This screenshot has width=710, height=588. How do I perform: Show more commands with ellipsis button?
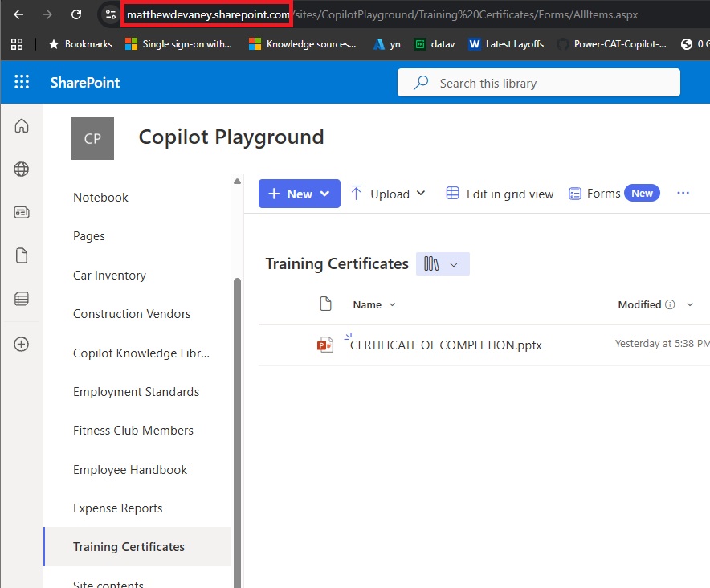pos(683,194)
